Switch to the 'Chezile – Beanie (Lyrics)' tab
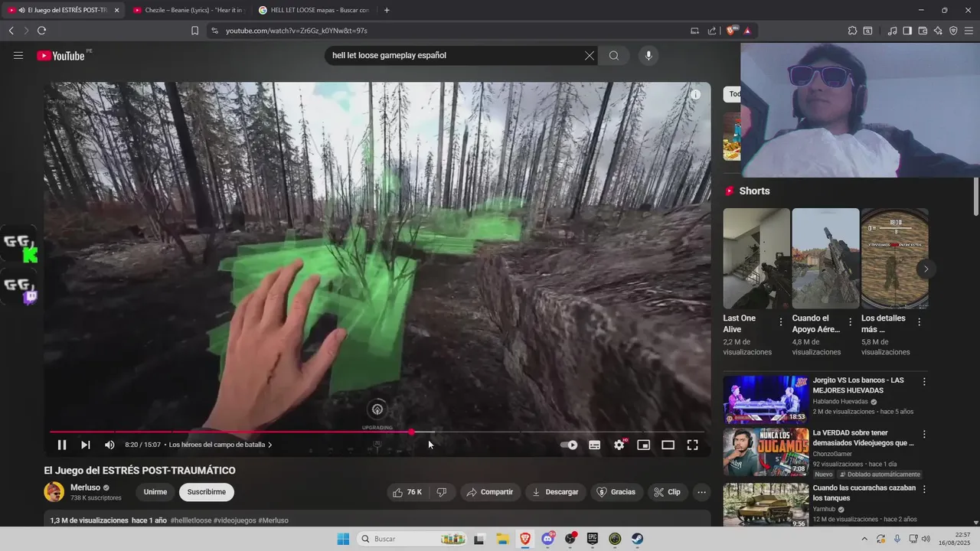Image resolution: width=980 pixels, height=551 pixels. [188, 10]
